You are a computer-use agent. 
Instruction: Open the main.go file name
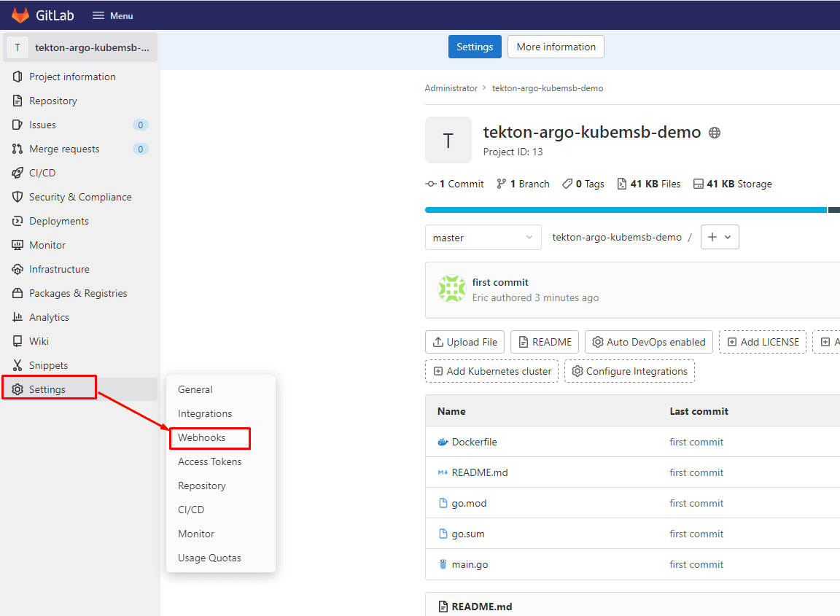pyautogui.click(x=470, y=564)
